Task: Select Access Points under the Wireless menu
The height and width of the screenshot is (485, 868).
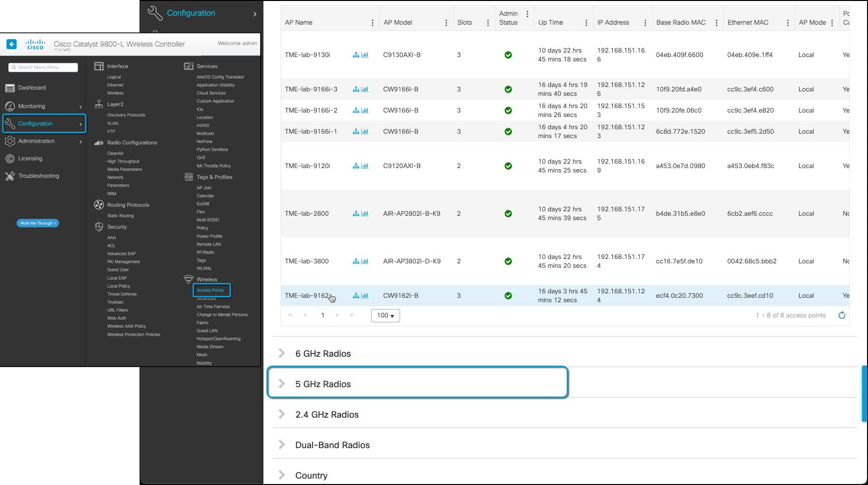Action: [x=211, y=290]
